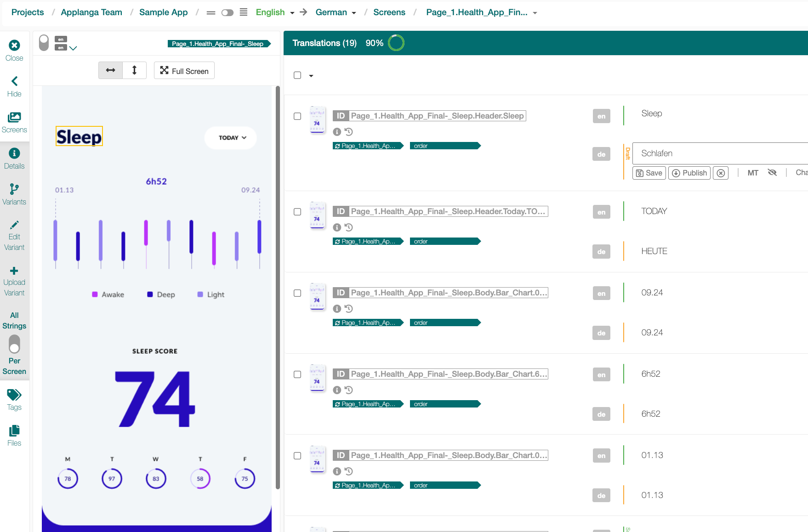Close the screen panel with Close icon
The image size is (808, 532).
(14, 45)
